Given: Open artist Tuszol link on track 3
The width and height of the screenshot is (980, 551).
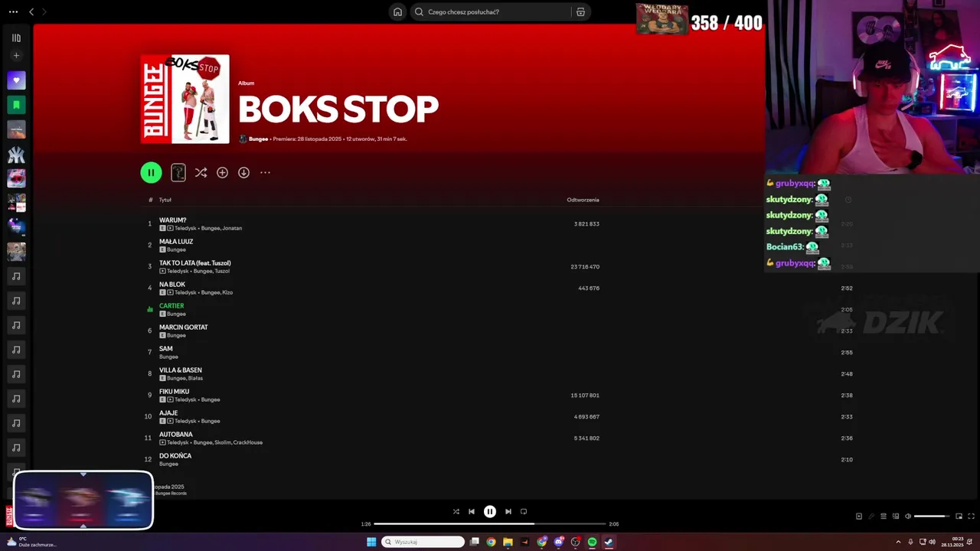Looking at the screenshot, I should point(222,271).
